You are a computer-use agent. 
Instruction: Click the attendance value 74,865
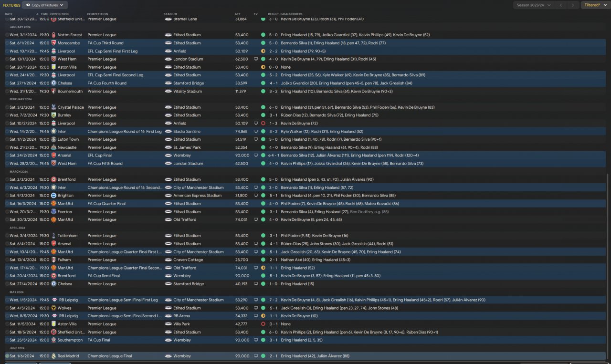242,131
